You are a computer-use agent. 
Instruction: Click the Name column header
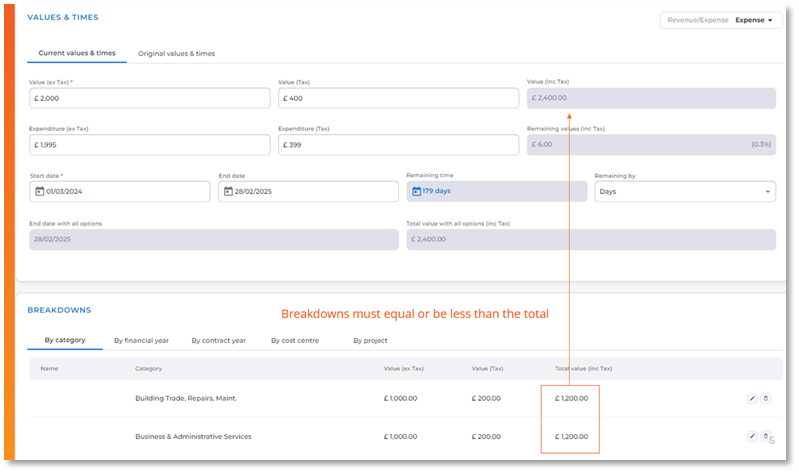(x=49, y=369)
